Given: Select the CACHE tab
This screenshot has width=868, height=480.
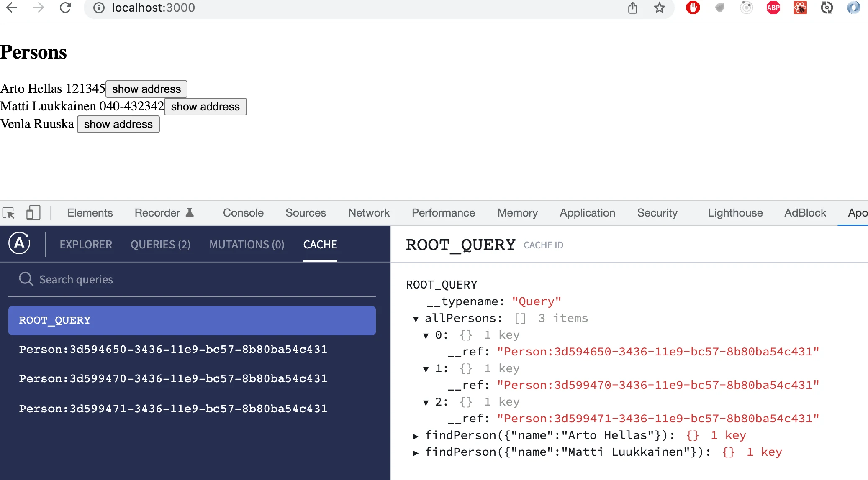Looking at the screenshot, I should pos(320,245).
